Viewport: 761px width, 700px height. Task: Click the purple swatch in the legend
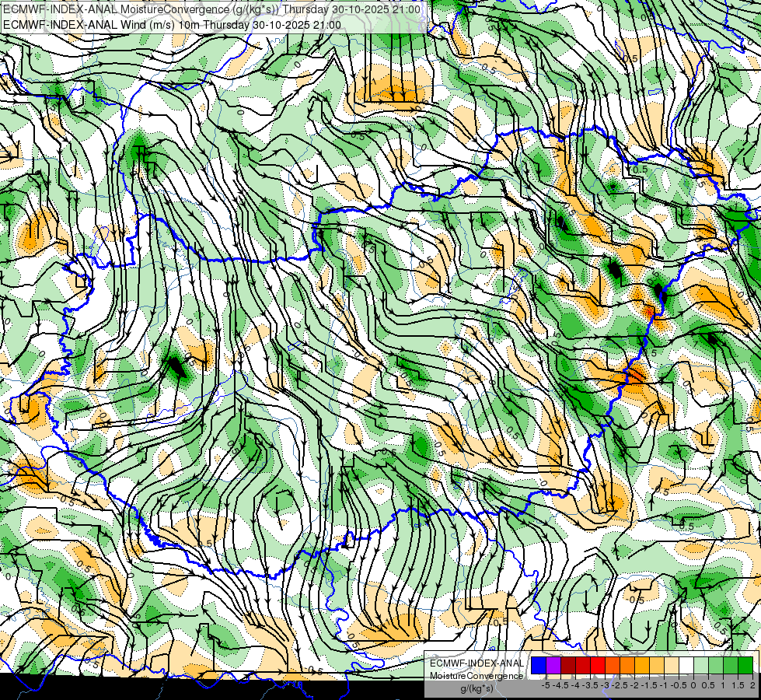(x=553, y=666)
